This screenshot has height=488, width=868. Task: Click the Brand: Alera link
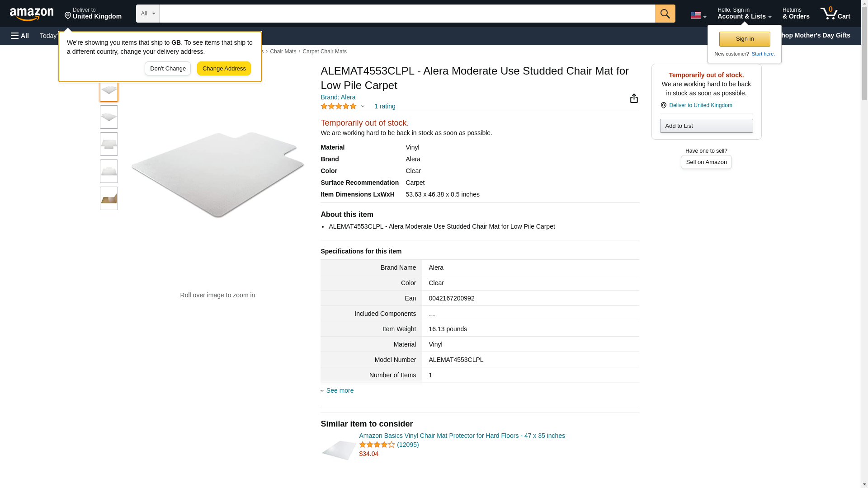click(x=338, y=97)
